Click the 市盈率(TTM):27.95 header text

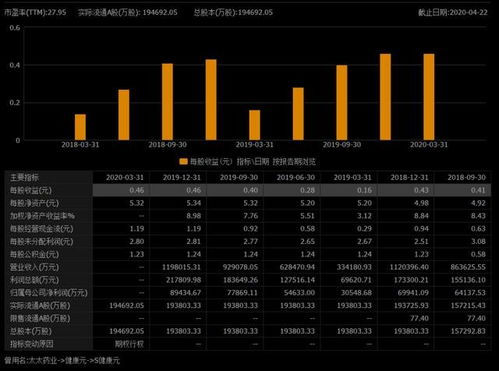pos(35,13)
